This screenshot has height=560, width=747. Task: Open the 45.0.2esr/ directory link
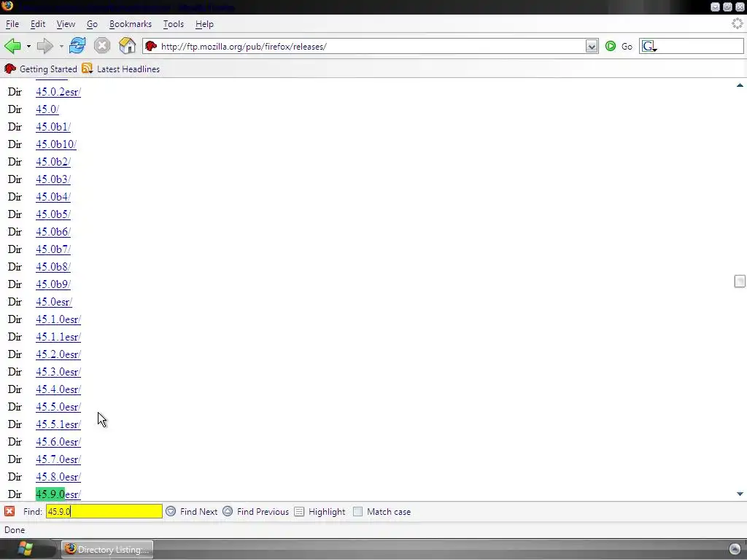(x=58, y=92)
